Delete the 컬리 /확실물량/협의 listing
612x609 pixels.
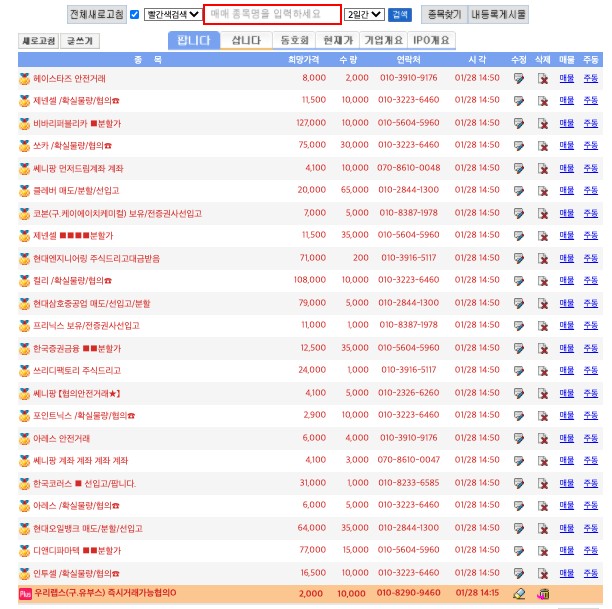[543, 281]
